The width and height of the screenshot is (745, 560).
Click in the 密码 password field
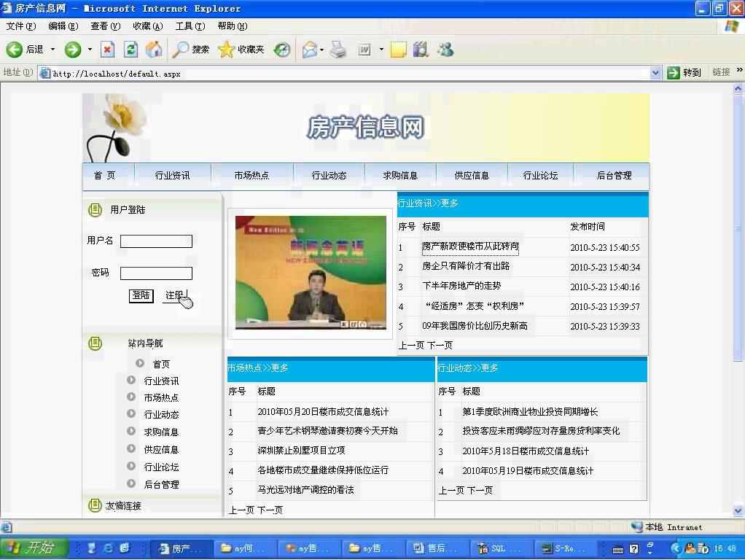[156, 273]
